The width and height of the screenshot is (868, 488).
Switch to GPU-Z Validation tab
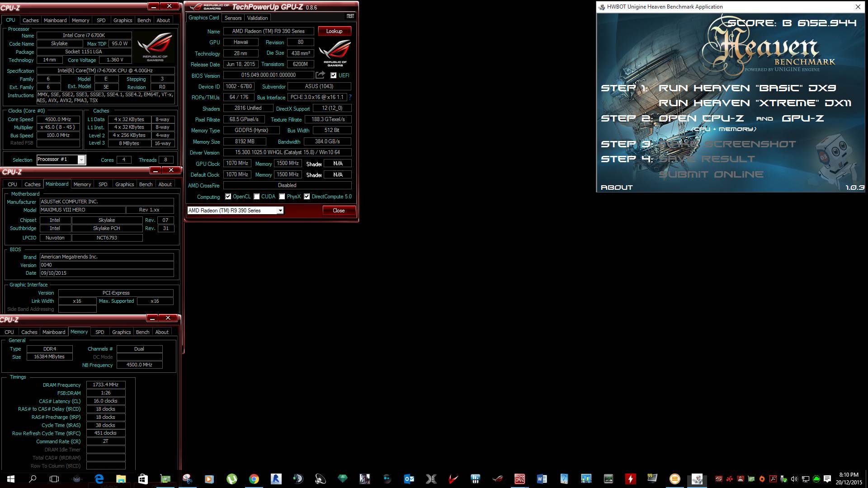tap(258, 18)
